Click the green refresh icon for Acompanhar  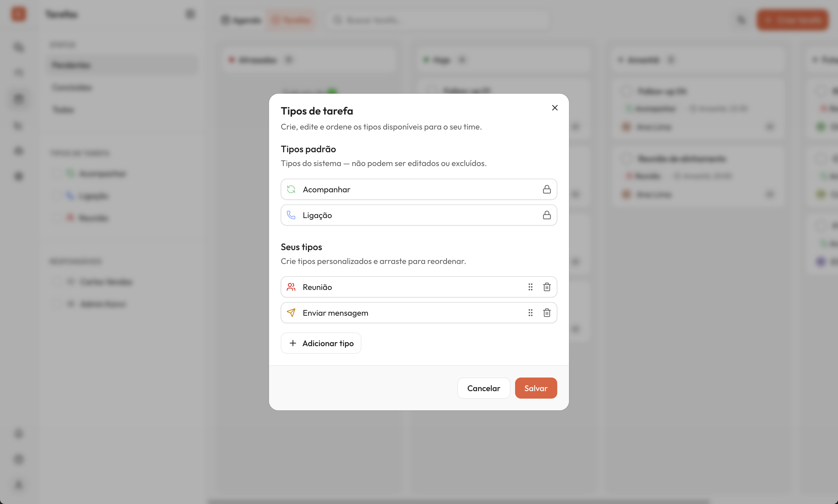pyautogui.click(x=291, y=189)
